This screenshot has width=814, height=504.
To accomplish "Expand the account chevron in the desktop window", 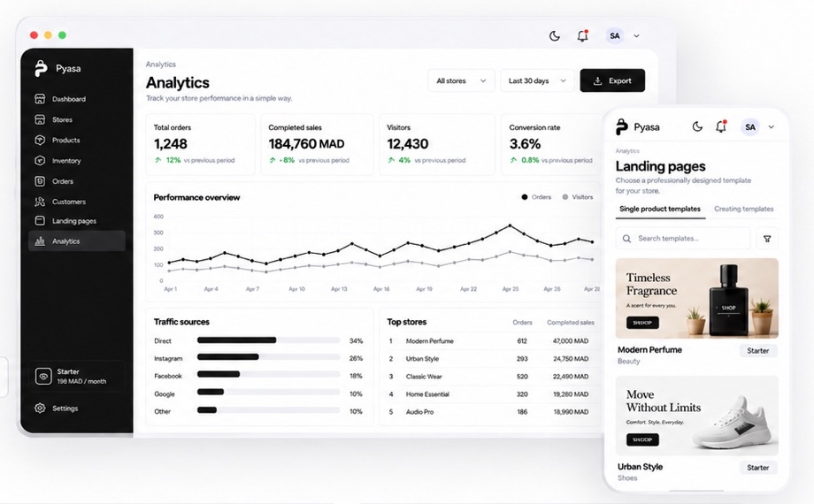I will click(x=636, y=36).
